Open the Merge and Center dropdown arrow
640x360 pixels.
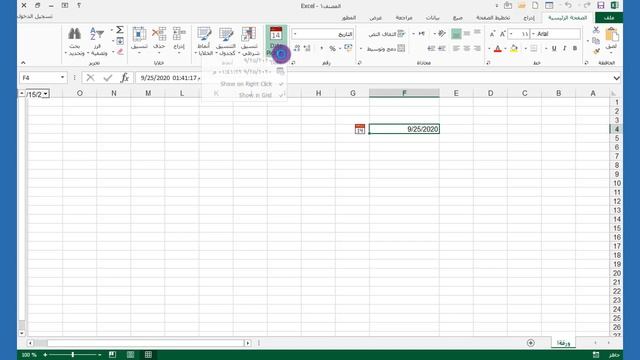tap(361, 49)
